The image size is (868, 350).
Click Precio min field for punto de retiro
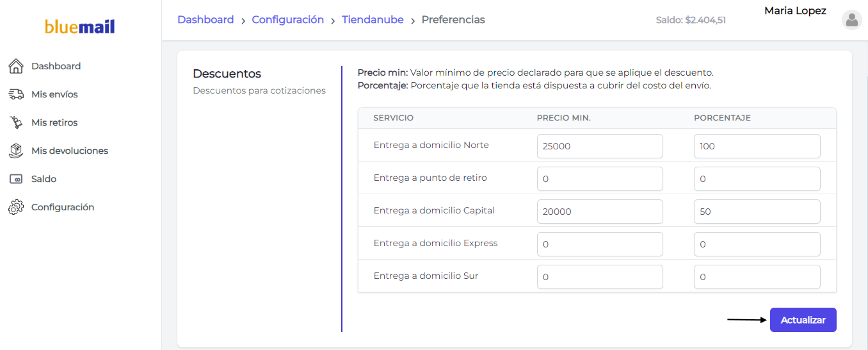click(x=600, y=179)
